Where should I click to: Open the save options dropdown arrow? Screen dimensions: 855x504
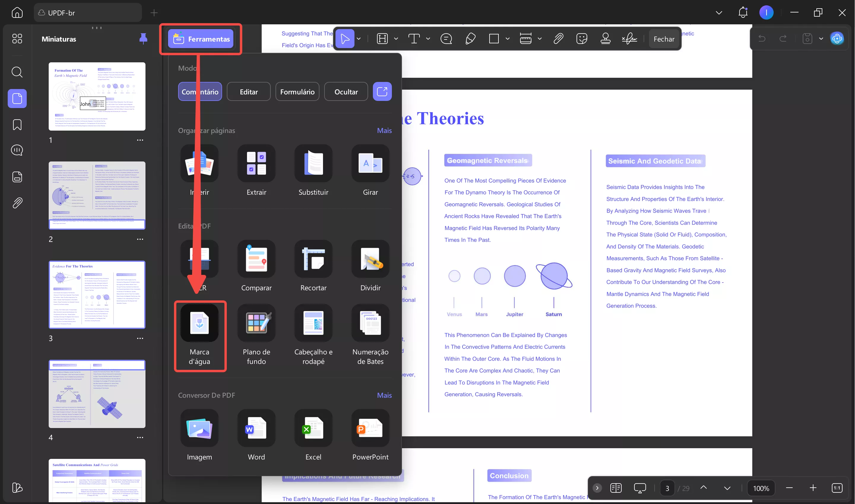pyautogui.click(x=821, y=39)
